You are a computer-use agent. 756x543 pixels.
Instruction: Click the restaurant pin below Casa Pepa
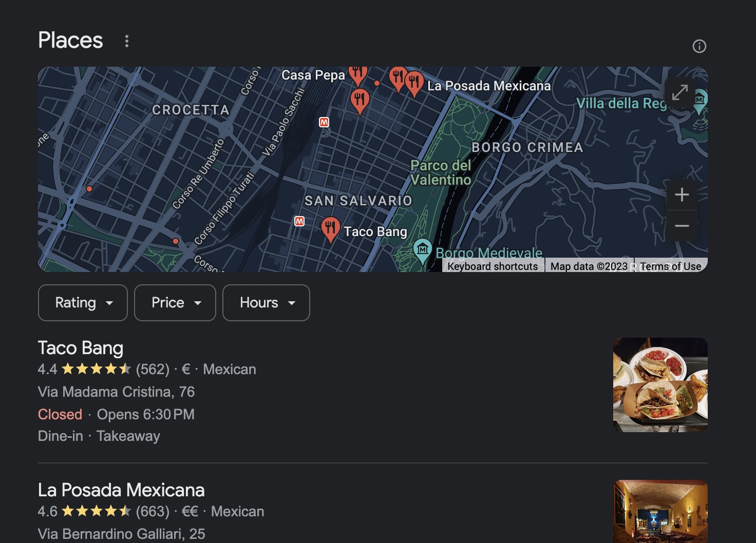[x=360, y=101]
